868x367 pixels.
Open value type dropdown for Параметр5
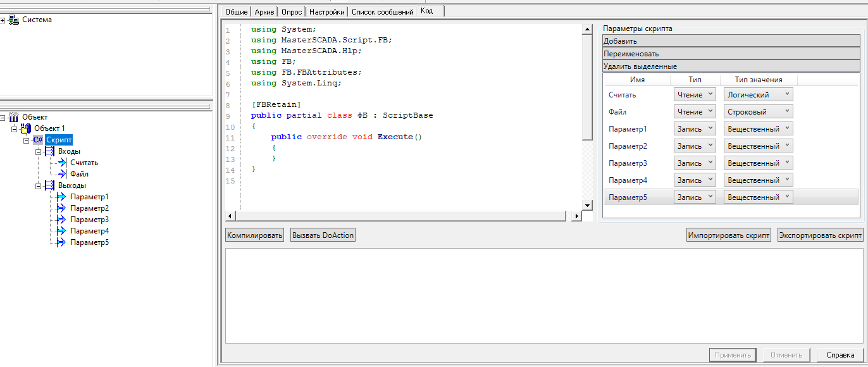pos(759,197)
